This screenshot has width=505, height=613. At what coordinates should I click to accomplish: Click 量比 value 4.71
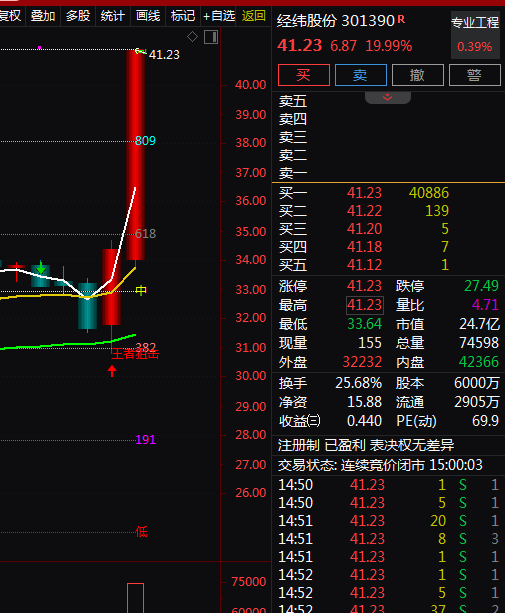click(485, 305)
